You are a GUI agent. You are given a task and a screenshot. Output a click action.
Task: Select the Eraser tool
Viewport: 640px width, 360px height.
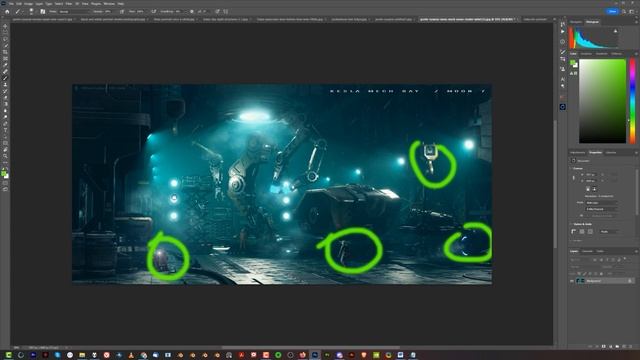tap(5, 98)
